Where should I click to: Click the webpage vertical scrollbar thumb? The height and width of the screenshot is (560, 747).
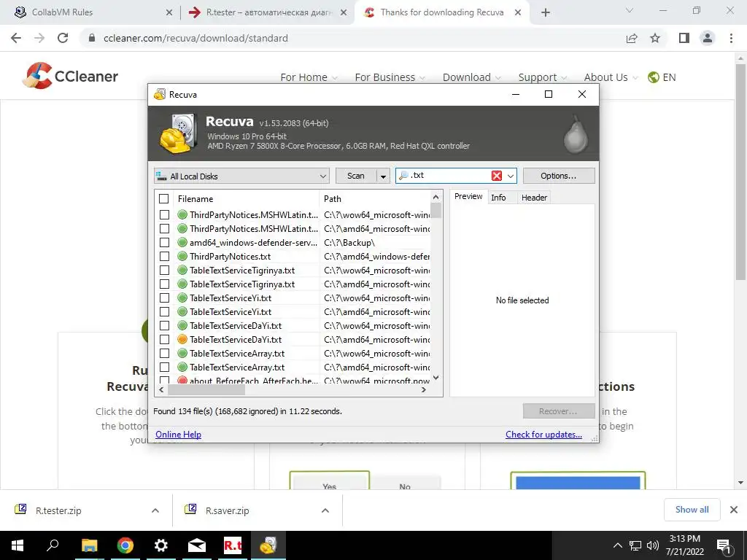[740, 171]
